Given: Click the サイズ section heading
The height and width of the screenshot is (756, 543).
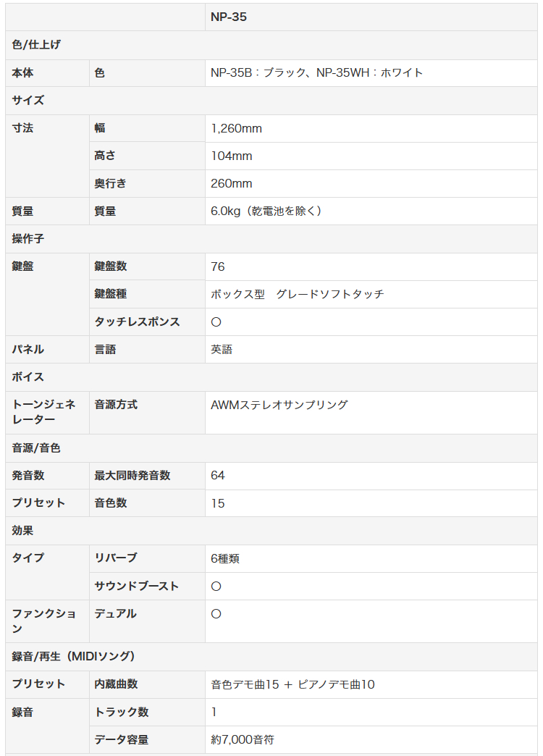Looking at the screenshot, I should click(28, 100).
